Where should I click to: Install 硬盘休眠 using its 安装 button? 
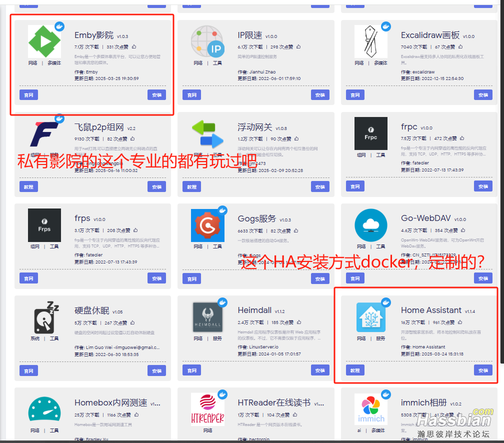coord(157,370)
